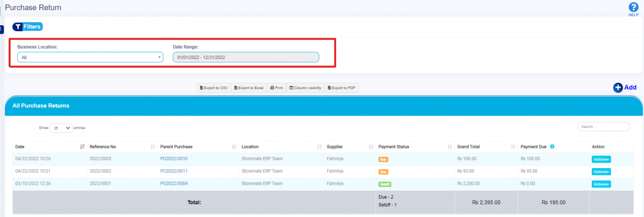
Task: Open parent purchase PO2022/0004
Action: (x=174, y=184)
